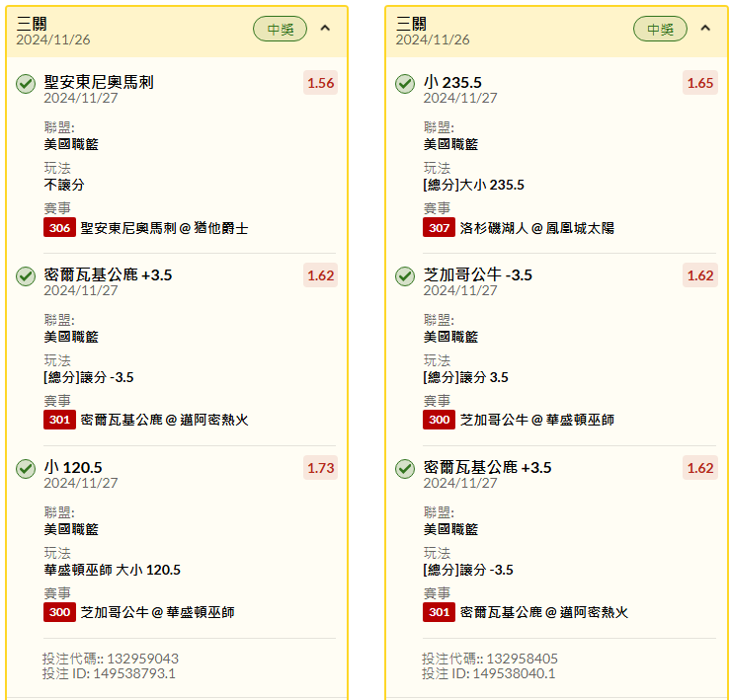Click odds 1.62 for 芝加哥公牛 -3.5
Screen dimensions: 729x700
(700, 275)
